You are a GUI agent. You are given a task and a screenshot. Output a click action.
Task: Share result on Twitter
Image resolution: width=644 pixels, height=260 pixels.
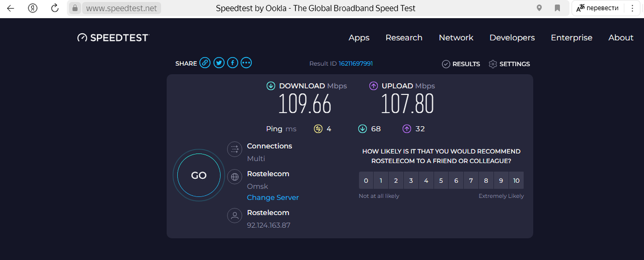[x=219, y=63]
